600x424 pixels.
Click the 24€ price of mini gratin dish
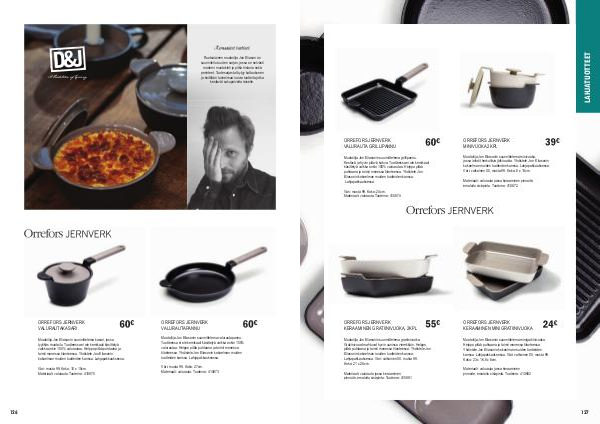coord(550,324)
